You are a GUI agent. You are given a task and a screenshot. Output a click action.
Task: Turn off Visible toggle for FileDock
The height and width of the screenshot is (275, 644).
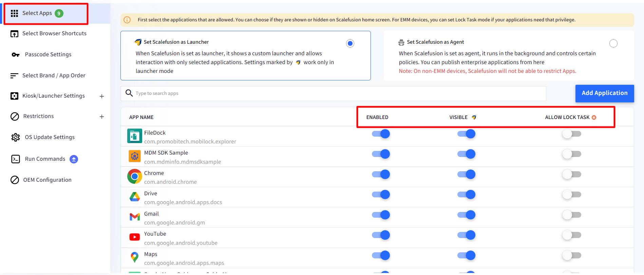pyautogui.click(x=466, y=134)
